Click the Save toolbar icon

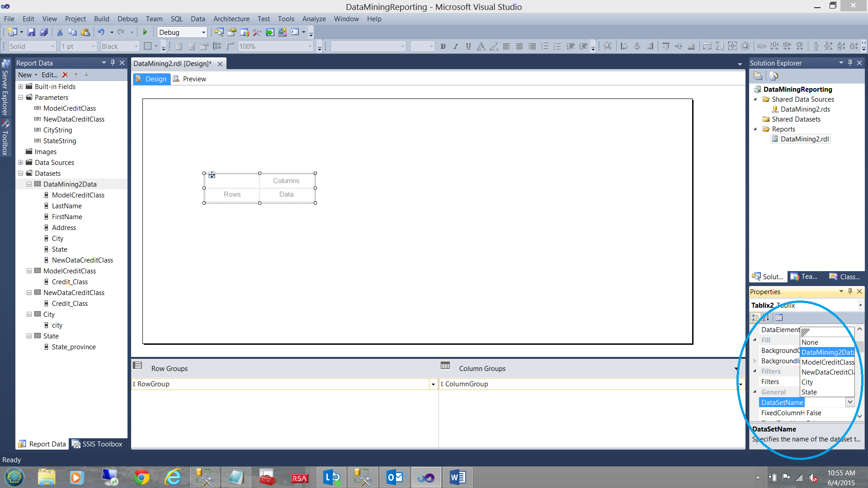pyautogui.click(x=31, y=32)
